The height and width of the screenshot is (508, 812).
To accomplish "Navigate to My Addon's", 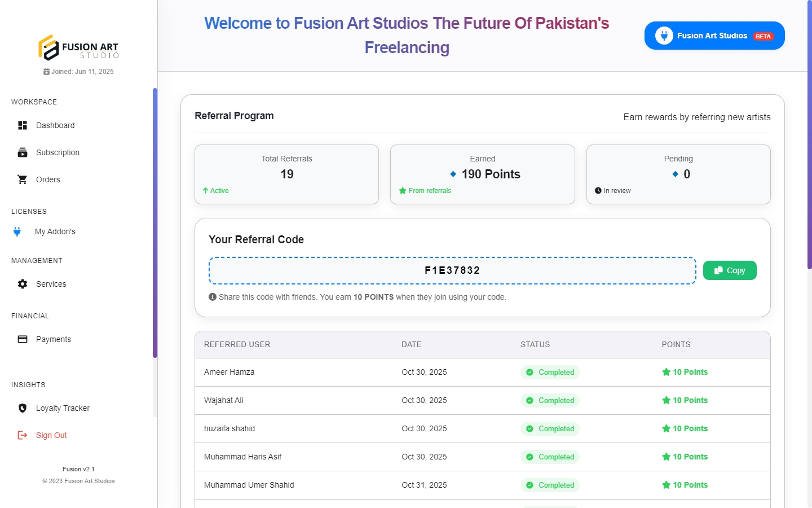I will click(55, 231).
